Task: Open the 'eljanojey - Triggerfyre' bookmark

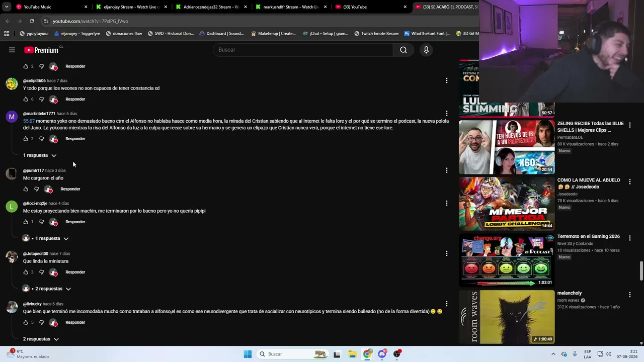Action: pos(77,34)
